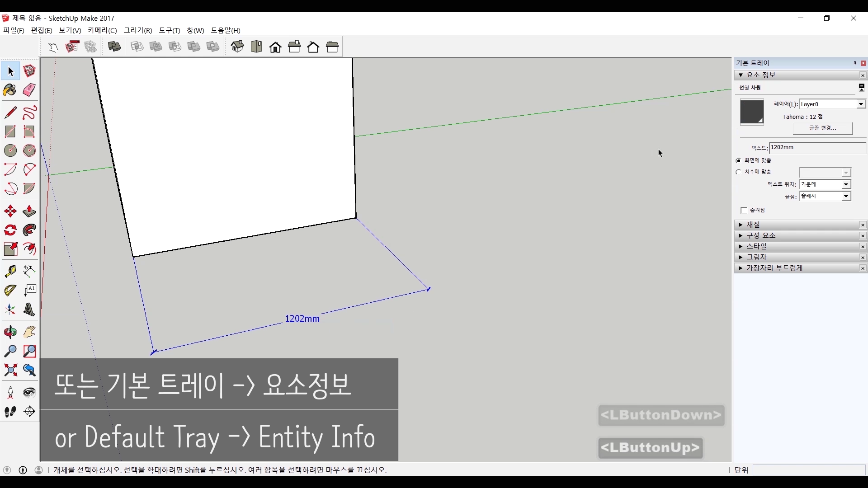Screen dimensions: 868x488
Task: Click the Zoom Extents tool
Action: tap(10, 371)
